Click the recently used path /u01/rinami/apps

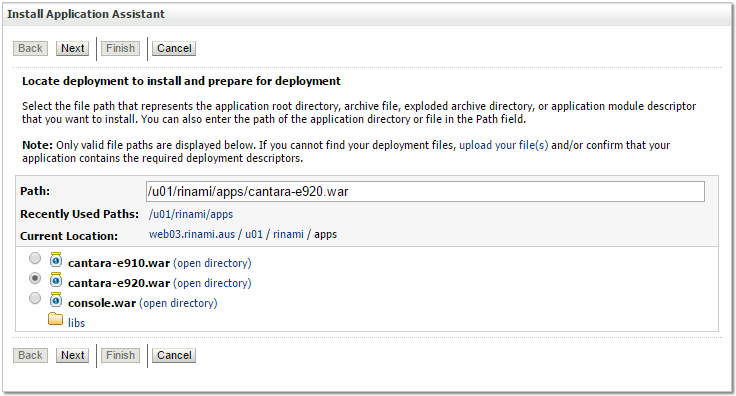click(x=191, y=214)
